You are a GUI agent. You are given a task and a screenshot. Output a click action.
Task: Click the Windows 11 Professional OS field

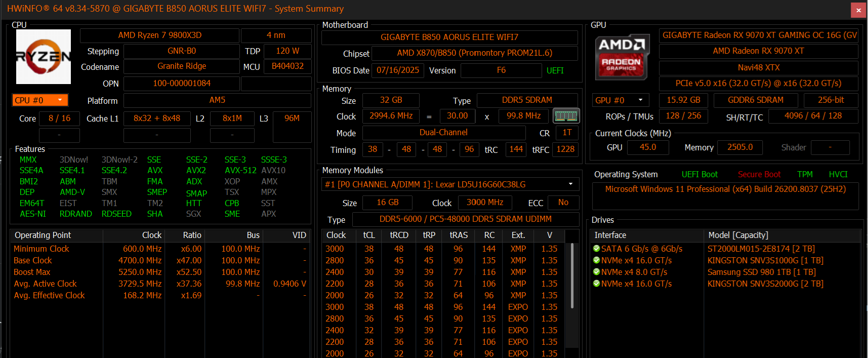point(725,195)
